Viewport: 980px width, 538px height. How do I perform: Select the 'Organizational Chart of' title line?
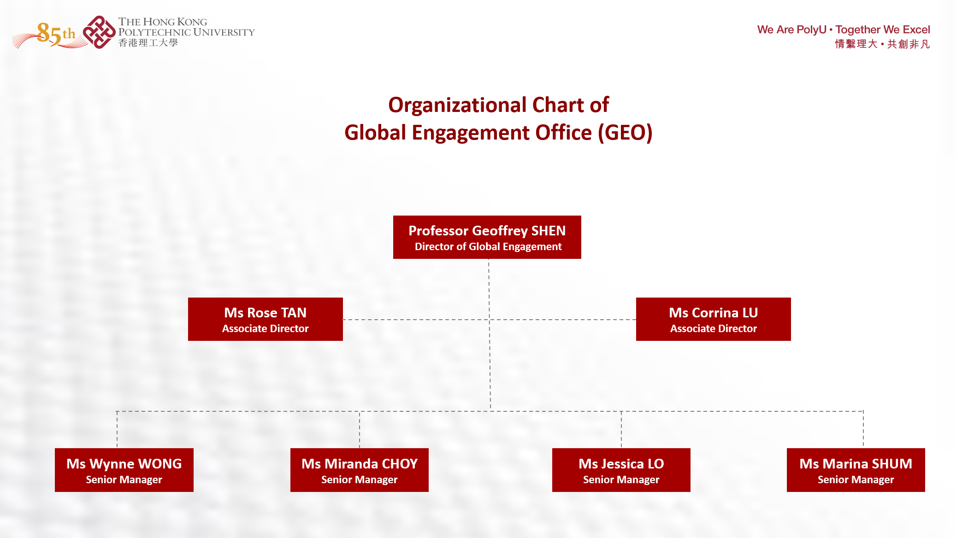pos(498,105)
